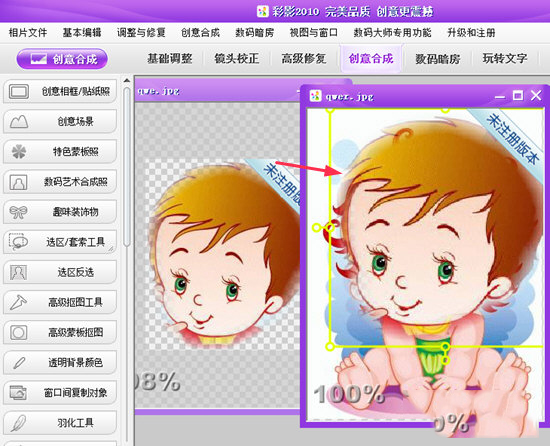
Task: Choose the 特色蒙板照 mask photo tool
Action: (x=60, y=152)
